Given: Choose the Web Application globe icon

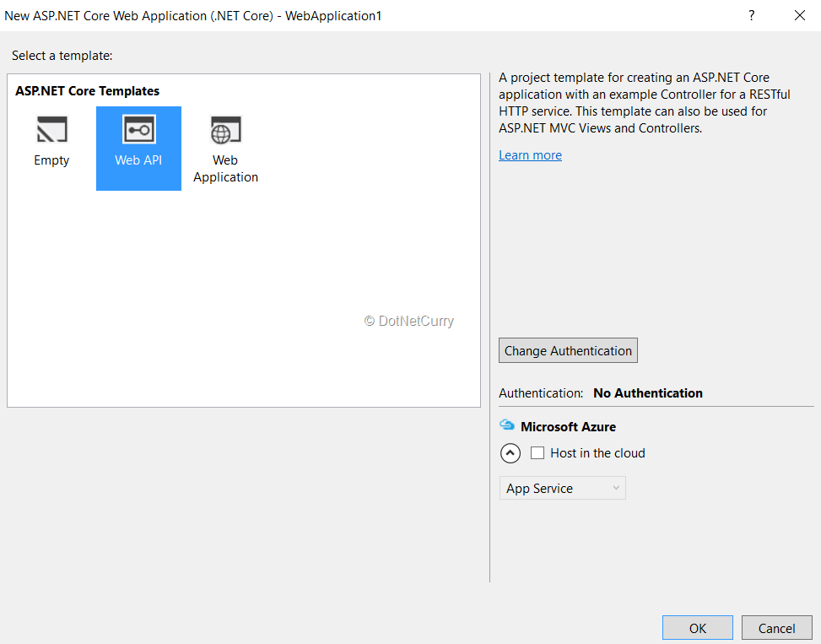Looking at the screenshot, I should (x=225, y=130).
